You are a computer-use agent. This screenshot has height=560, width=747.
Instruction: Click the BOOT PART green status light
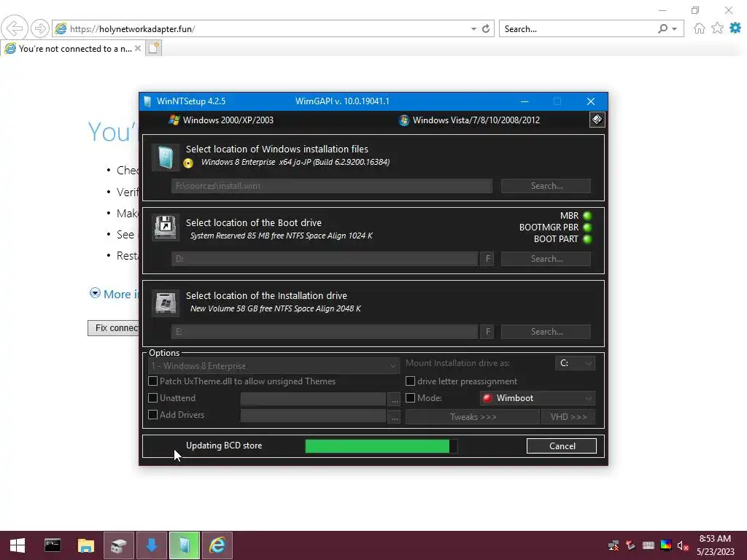coord(587,239)
